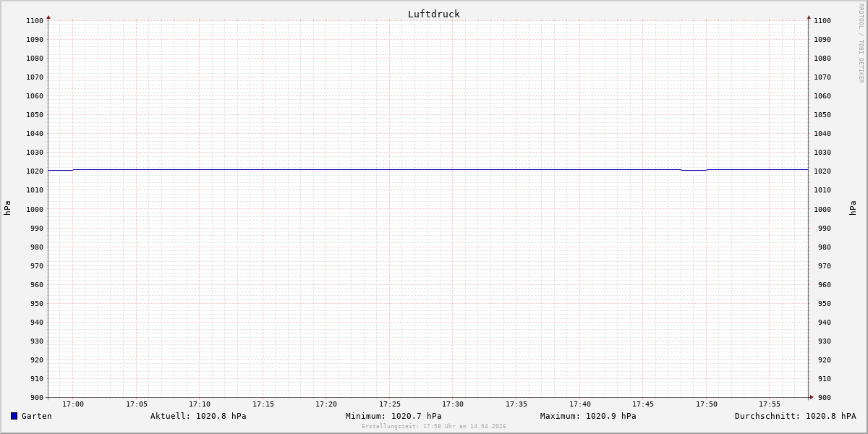Click the Durchschnitt 1020.8 hPA value
Screen dimensions: 868x434
[795, 416]
